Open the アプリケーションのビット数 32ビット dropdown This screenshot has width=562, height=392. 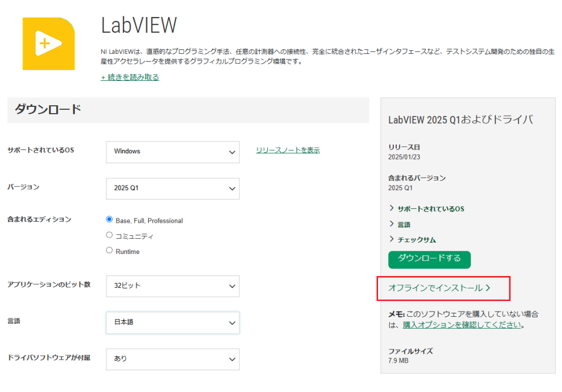[173, 286]
